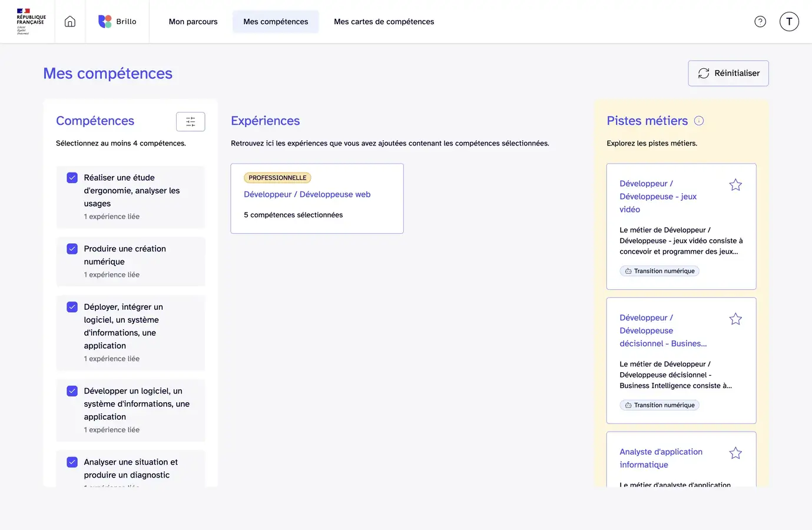
Task: Click the PROFESSIONNELLE badge
Action: pyautogui.click(x=277, y=178)
